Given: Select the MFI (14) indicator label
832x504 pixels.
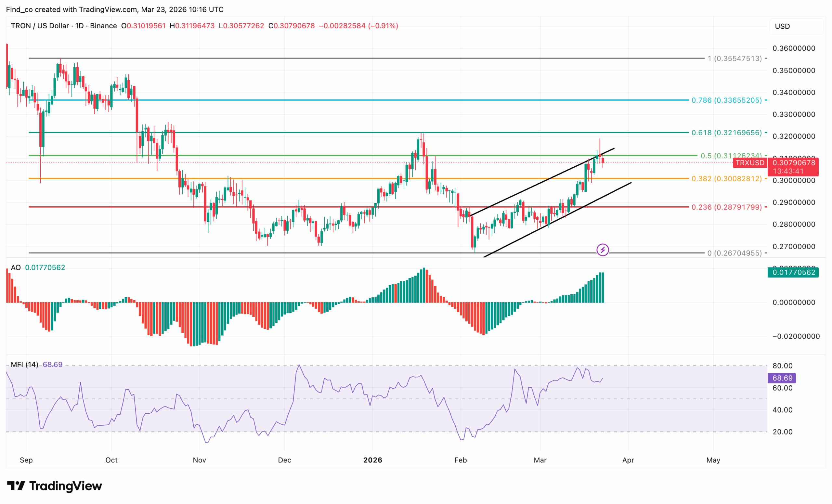Looking at the screenshot, I should point(25,364).
